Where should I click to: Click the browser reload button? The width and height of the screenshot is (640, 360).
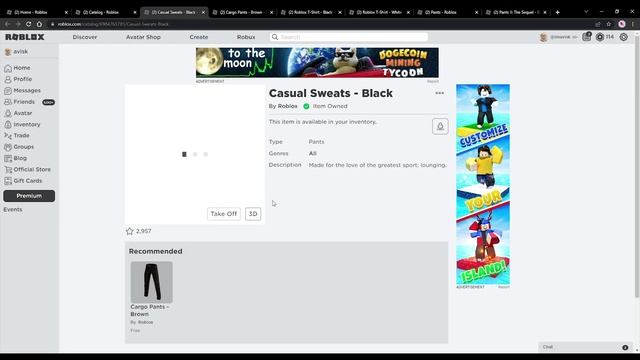(29, 24)
